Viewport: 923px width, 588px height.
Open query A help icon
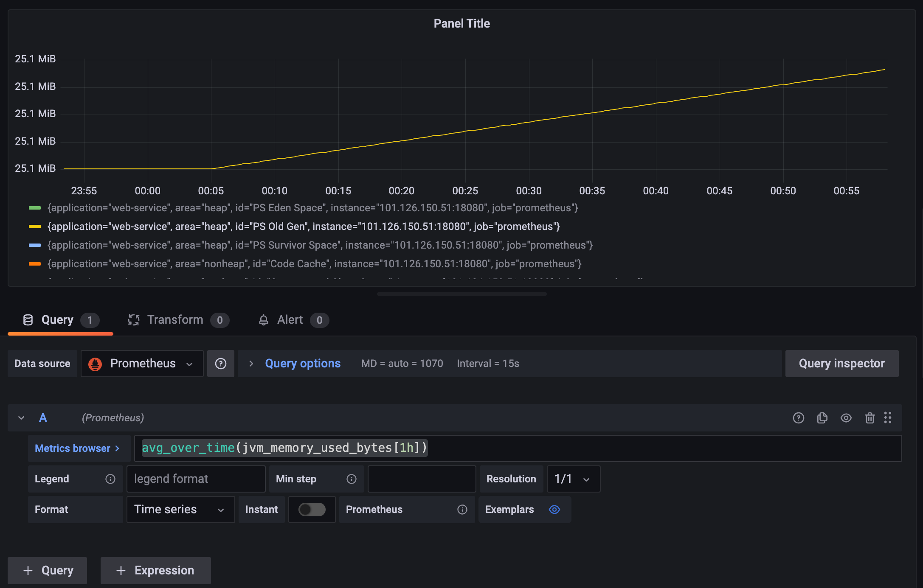pos(798,418)
